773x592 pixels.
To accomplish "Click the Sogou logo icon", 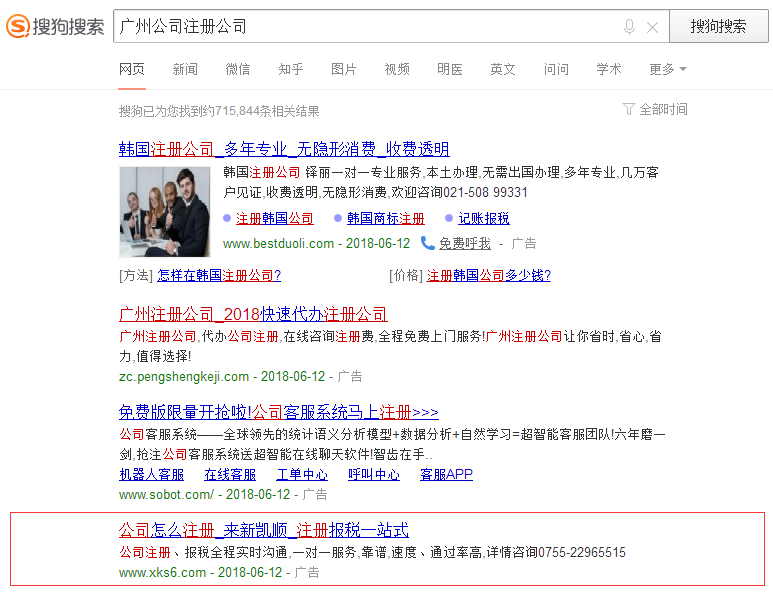I will 18,26.
